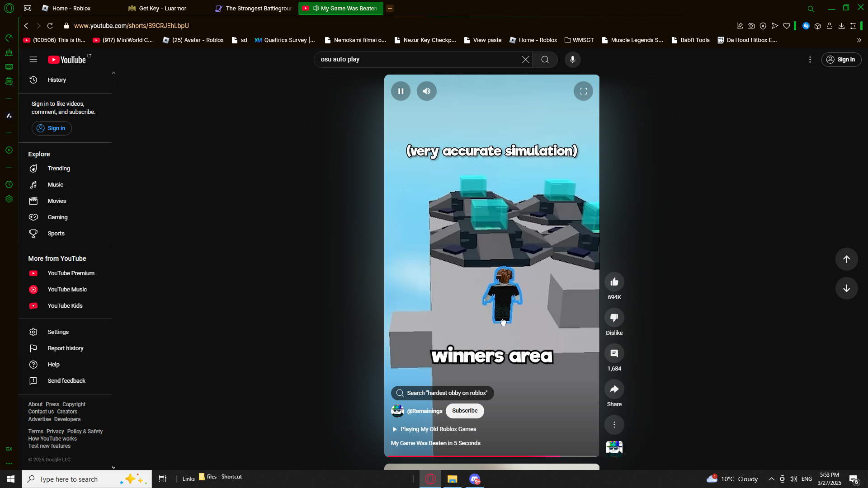Toggle the YouTube guide hamburger menu

(x=33, y=60)
